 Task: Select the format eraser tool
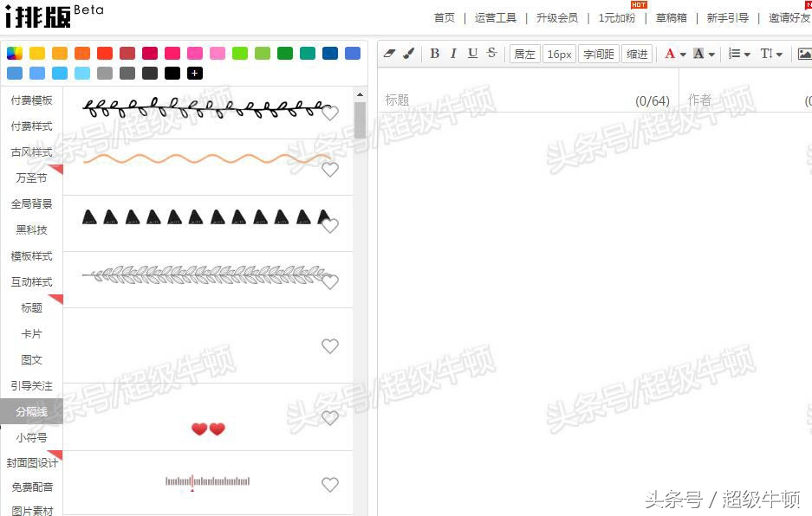389,53
